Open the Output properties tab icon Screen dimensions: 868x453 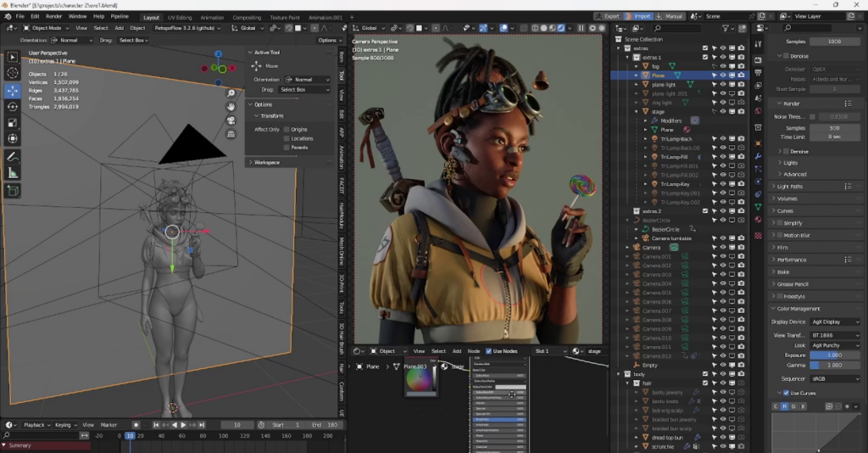759,73
